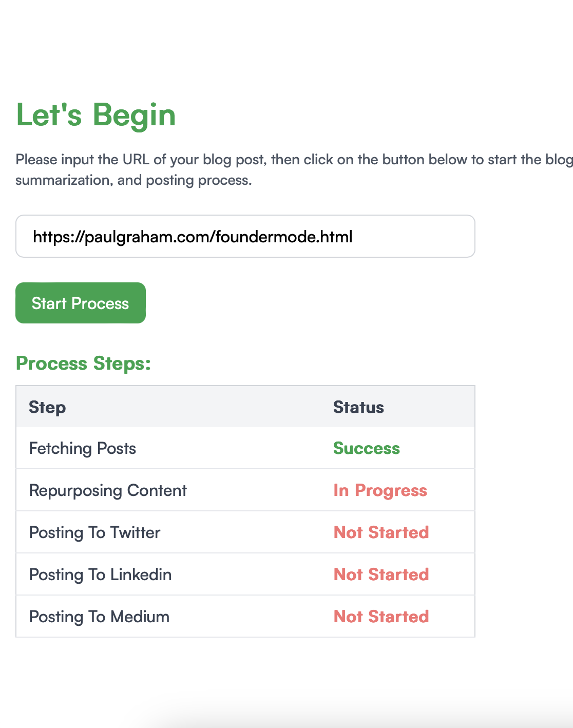Viewport: 573px width, 728px height.
Task: Select the 'Posting To Twitter' step name
Action: [x=94, y=532]
